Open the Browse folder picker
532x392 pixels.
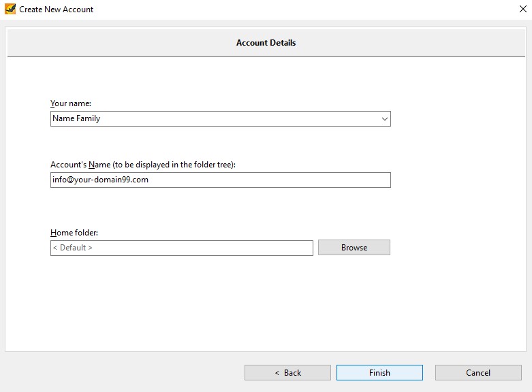[x=354, y=248]
